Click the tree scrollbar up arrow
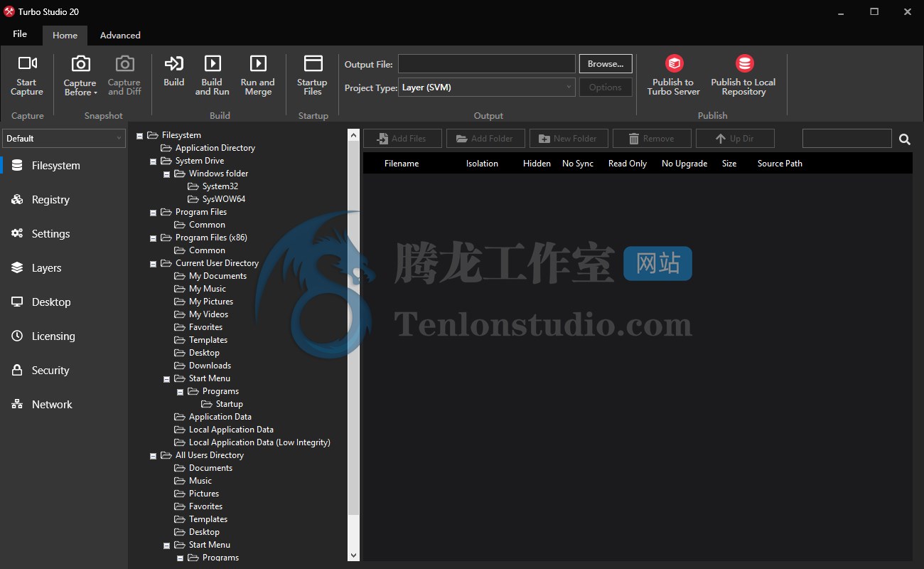This screenshot has height=569, width=924. point(354,134)
